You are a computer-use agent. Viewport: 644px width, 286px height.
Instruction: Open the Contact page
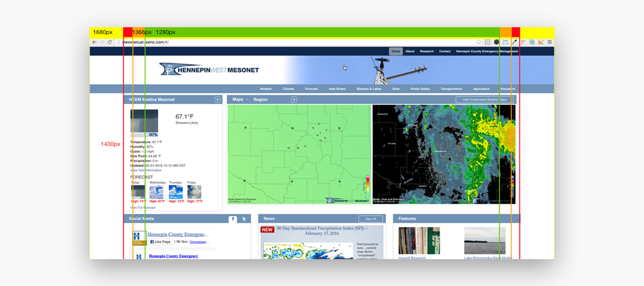(445, 51)
